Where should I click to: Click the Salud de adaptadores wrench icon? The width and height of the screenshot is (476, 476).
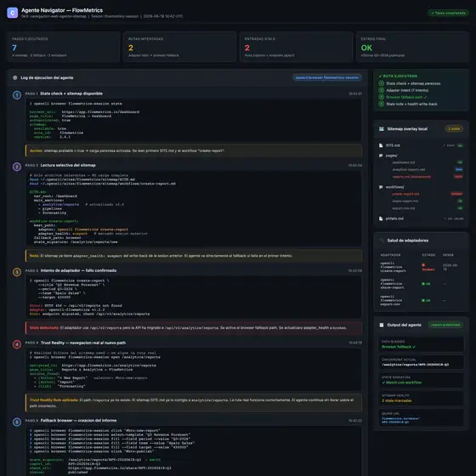382,241
